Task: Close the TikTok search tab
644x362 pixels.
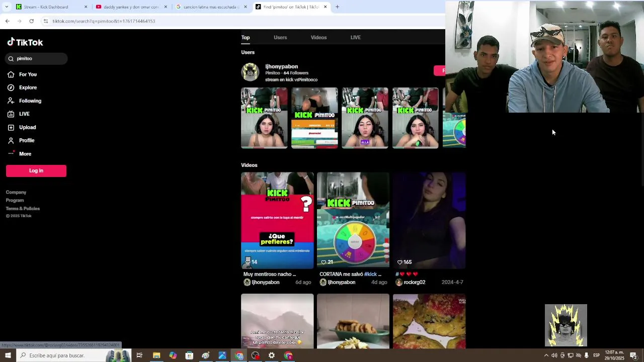Action: [325, 7]
